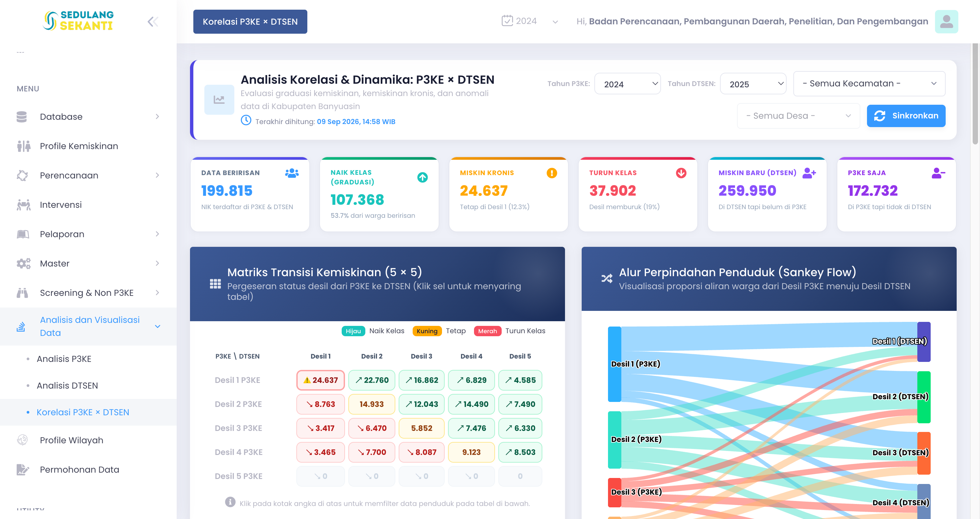Click Turun Kelas down-arrow icon

tap(681, 173)
